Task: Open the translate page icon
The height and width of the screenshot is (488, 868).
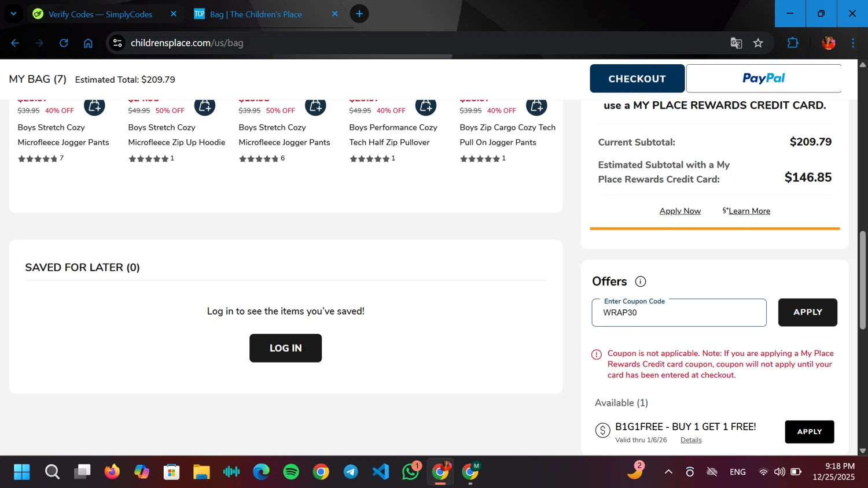Action: click(x=736, y=43)
